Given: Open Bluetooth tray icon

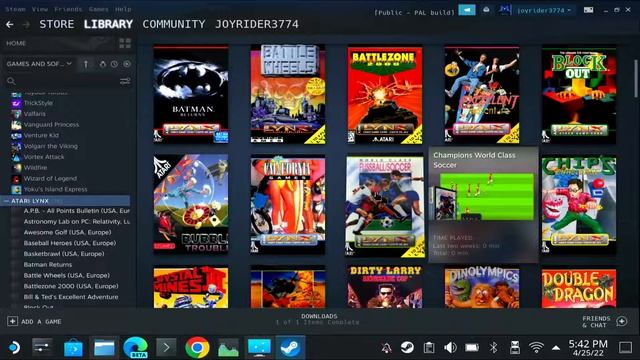Looking at the screenshot, I should coord(493,347).
